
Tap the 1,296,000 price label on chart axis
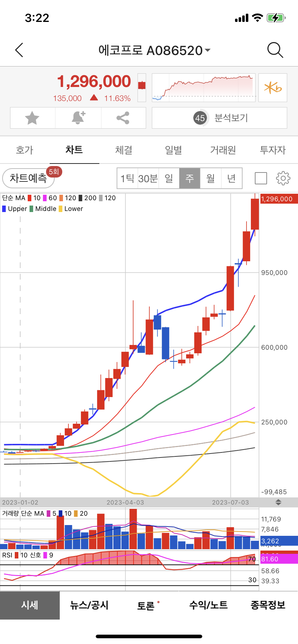click(x=279, y=199)
